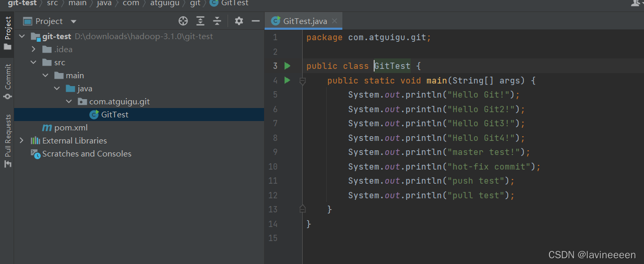Collapse the main folder
Viewport: 644px width, 264px height.
click(45, 76)
